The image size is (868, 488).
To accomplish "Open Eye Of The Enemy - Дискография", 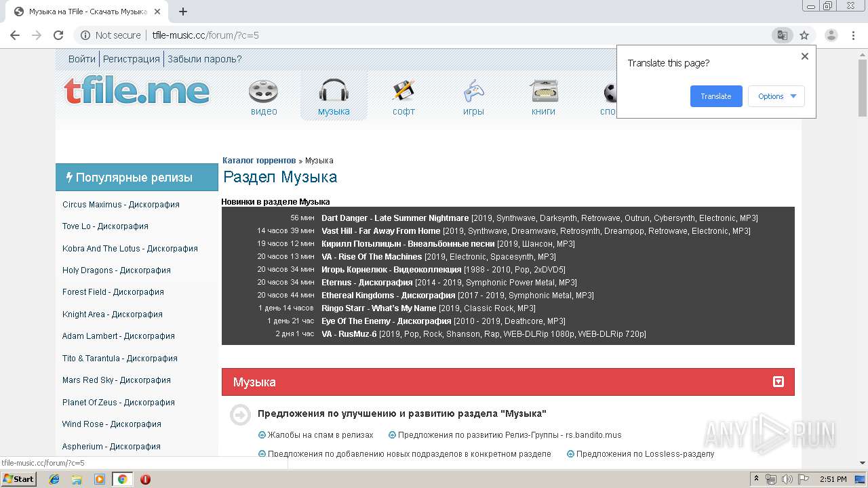I will click(387, 321).
